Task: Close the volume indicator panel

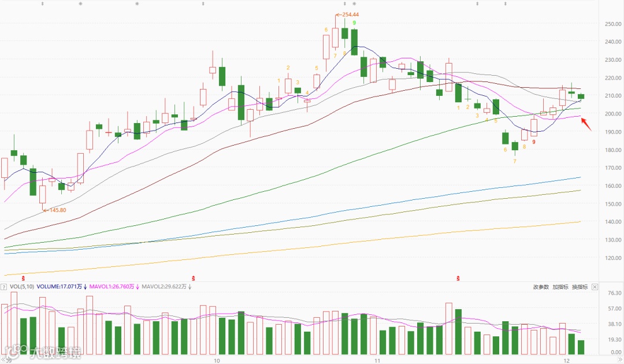Action: click(x=595, y=287)
